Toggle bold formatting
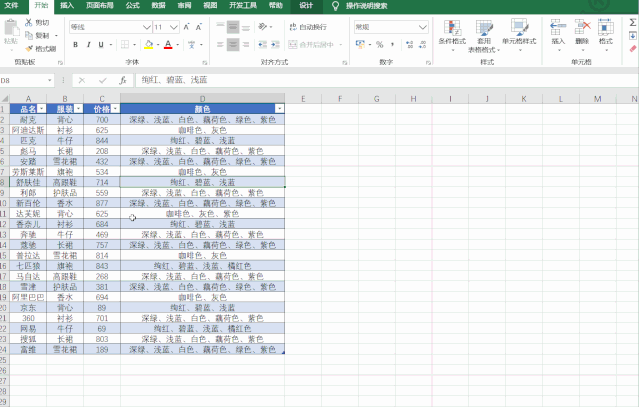639x407 pixels. 75,44
